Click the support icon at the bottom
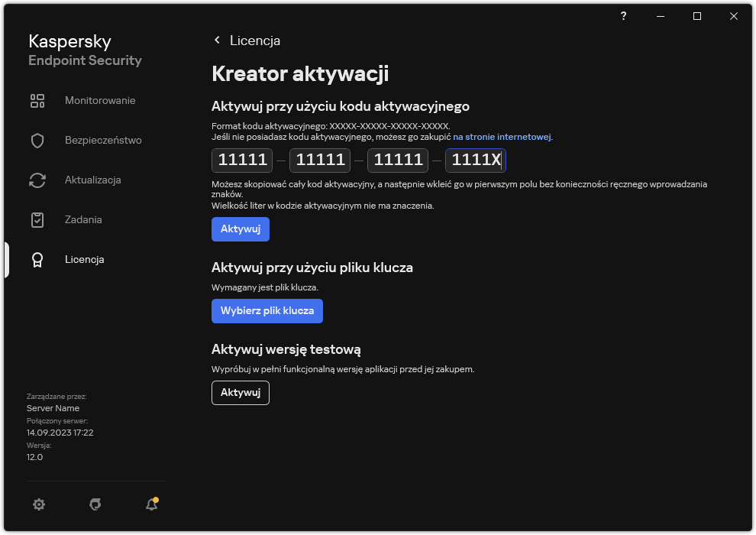The width and height of the screenshot is (756, 535). coord(95,504)
